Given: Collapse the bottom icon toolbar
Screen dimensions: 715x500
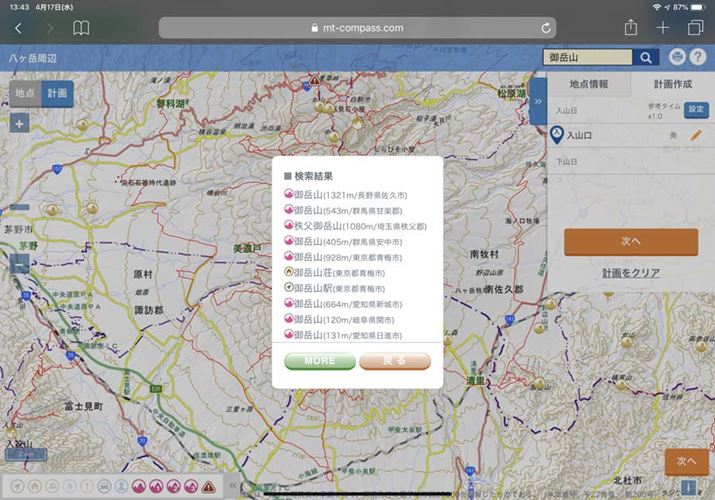Looking at the screenshot, I should pyautogui.click(x=233, y=487).
